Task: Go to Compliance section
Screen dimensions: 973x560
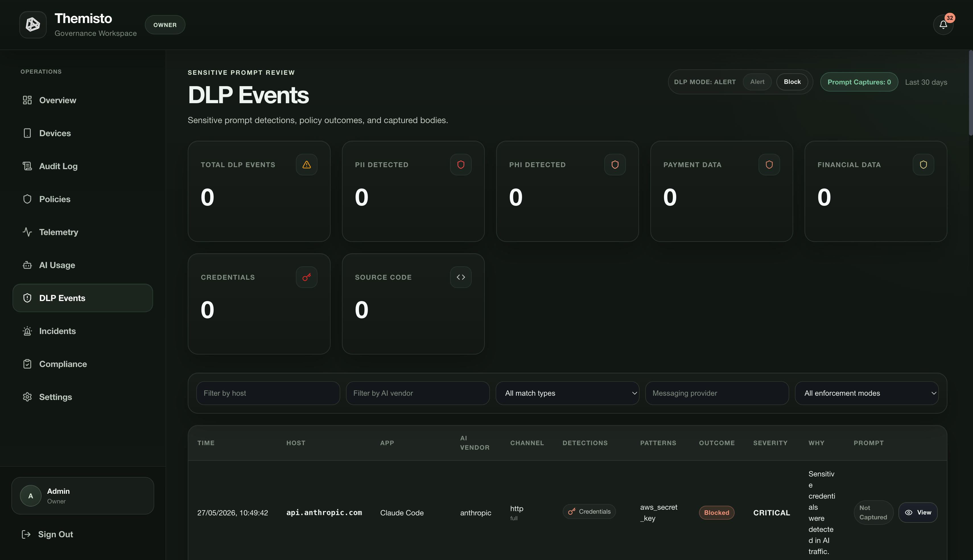Action: click(83, 364)
